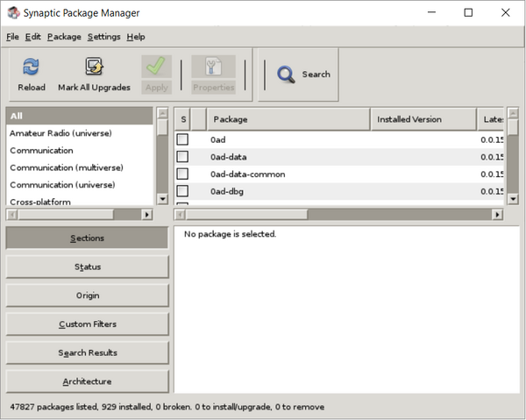Viewport: 526px width, 420px height.
Task: Click the Properties toolbar icon
Action: pyautogui.click(x=213, y=68)
